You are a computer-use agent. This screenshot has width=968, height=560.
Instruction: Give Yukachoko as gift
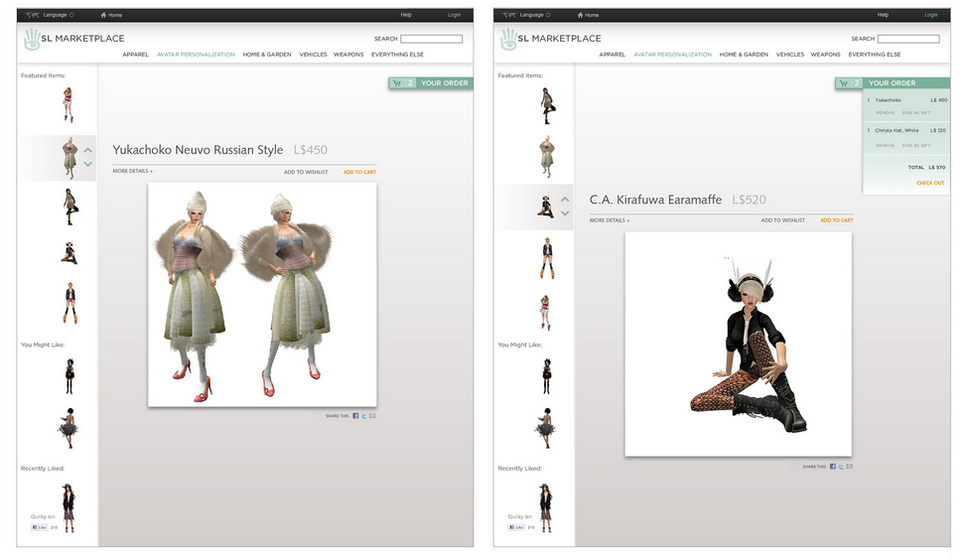[x=916, y=113]
